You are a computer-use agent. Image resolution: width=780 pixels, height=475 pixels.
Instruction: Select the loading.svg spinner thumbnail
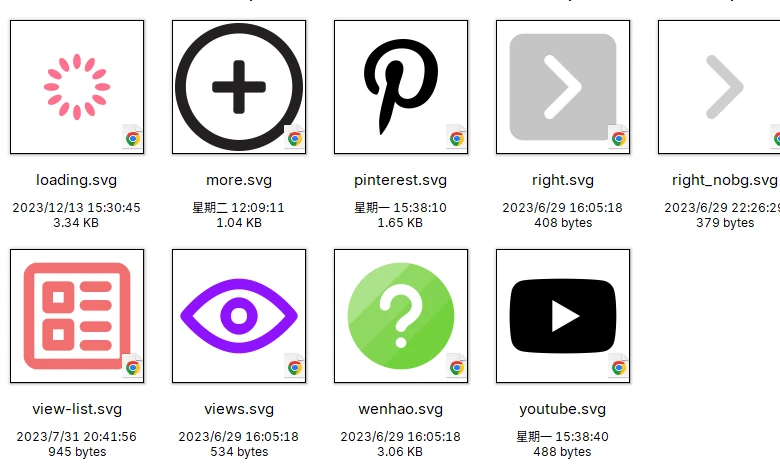point(77,87)
